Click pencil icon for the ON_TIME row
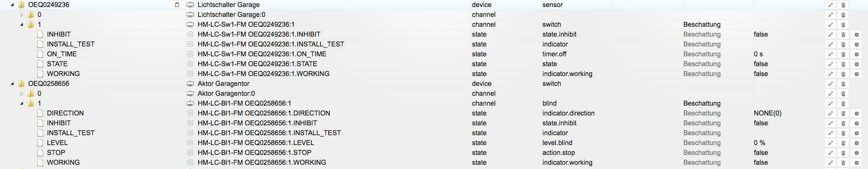This screenshot has height=169, width=868. [830, 54]
